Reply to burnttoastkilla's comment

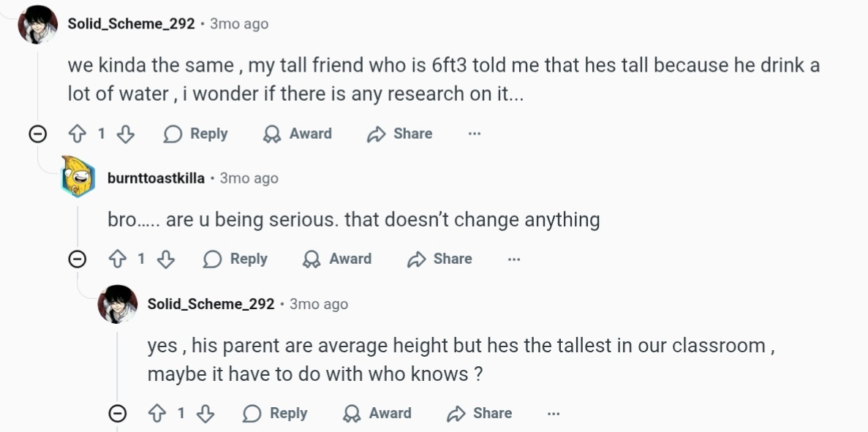(x=235, y=259)
